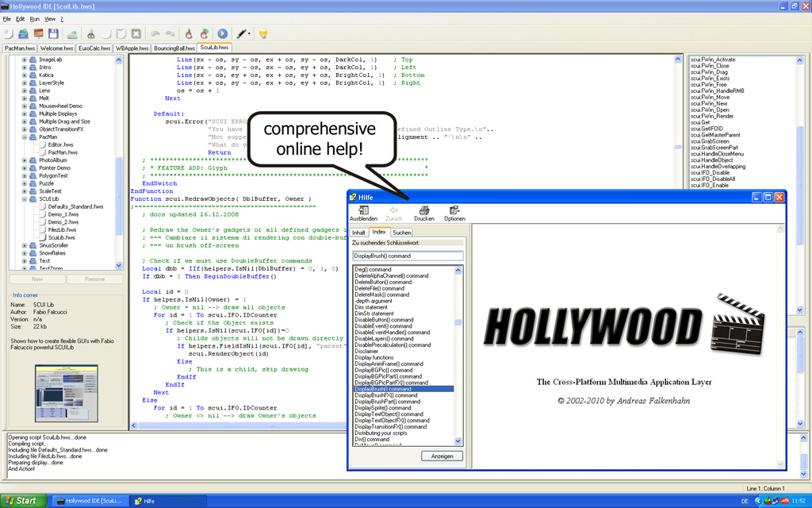The height and width of the screenshot is (508, 812).
Task: Click the New button under the project tree
Action: click(x=37, y=279)
